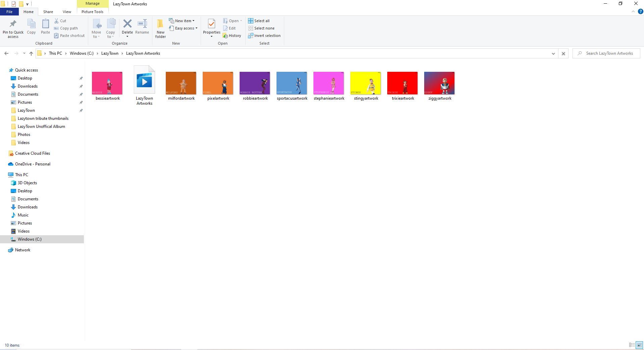Screen dimensions: 644x350
Task: Open the View ribbon tab
Action: 67,12
